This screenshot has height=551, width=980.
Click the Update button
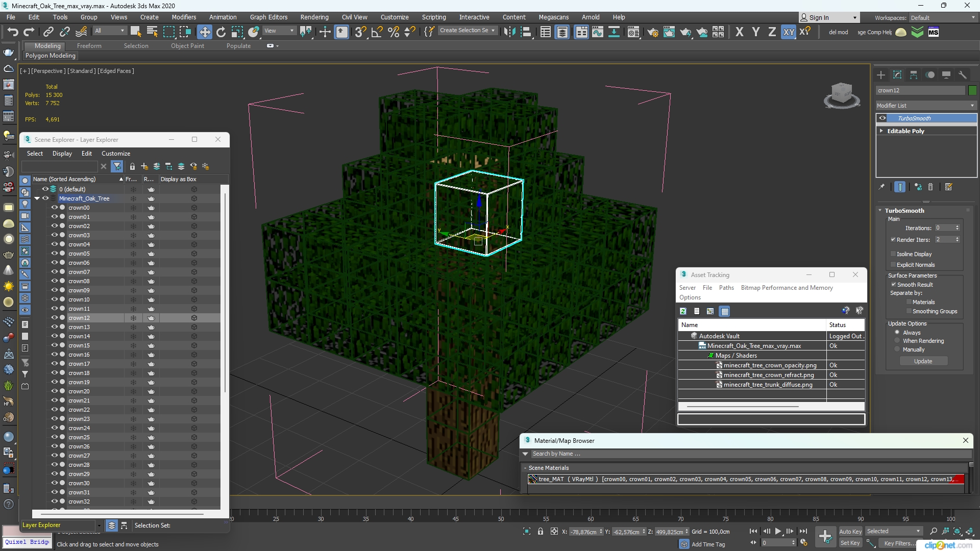923,361
